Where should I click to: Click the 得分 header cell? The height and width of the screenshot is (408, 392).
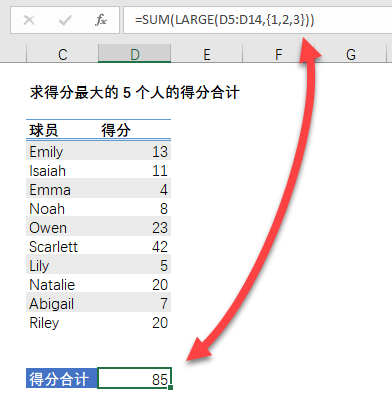coord(135,130)
